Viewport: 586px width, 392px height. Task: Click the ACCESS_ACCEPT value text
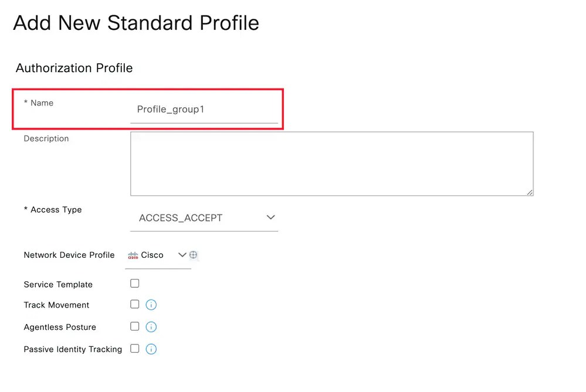180,217
